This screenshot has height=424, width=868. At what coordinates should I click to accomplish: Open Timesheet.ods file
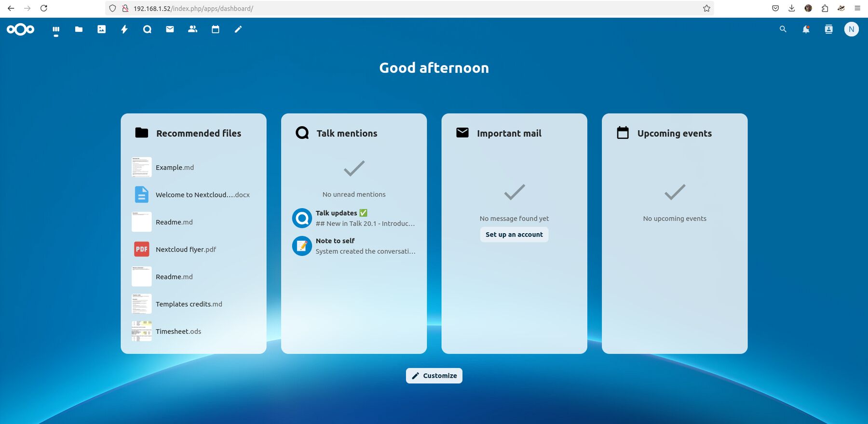193,331
